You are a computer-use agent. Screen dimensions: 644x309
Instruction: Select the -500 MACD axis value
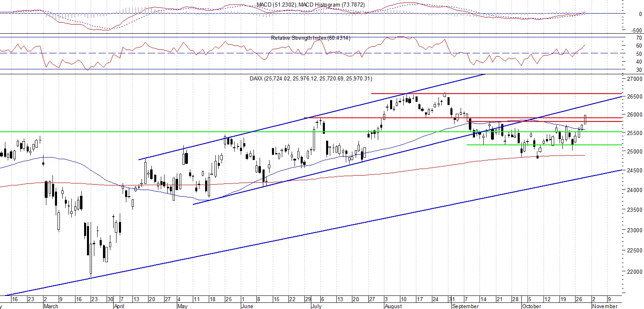point(637,30)
